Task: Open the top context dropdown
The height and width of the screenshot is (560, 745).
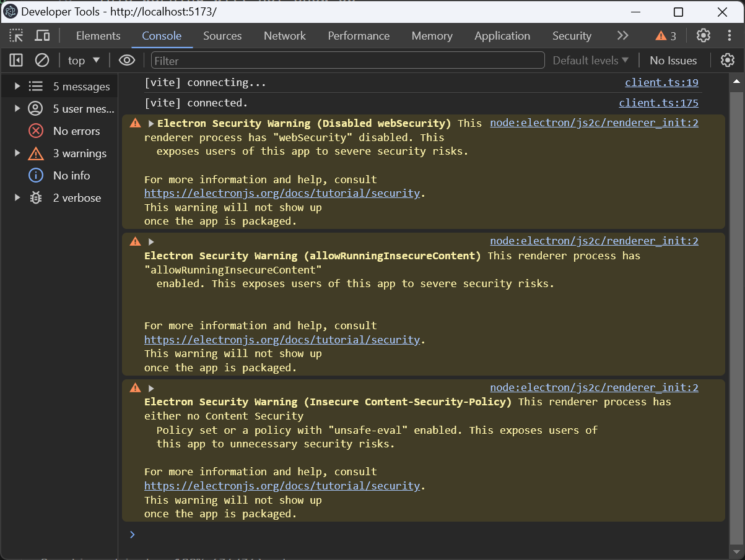Action: point(84,60)
